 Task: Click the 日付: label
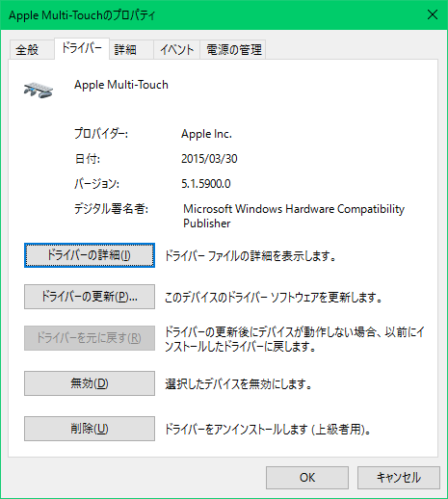pyautogui.click(x=88, y=159)
